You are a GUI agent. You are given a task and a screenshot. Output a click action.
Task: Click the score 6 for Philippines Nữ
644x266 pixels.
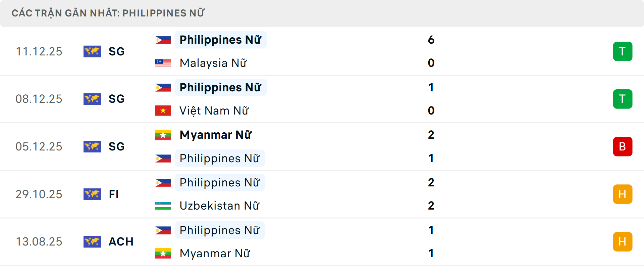pyautogui.click(x=431, y=39)
